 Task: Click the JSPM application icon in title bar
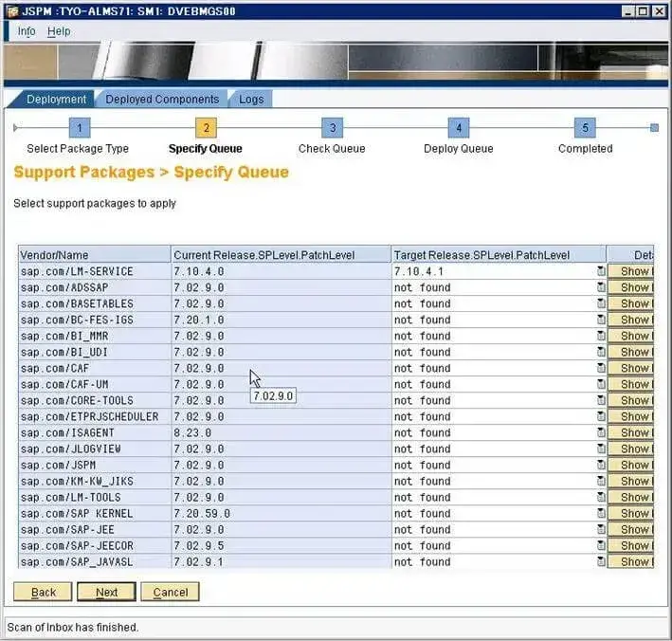click(x=13, y=11)
